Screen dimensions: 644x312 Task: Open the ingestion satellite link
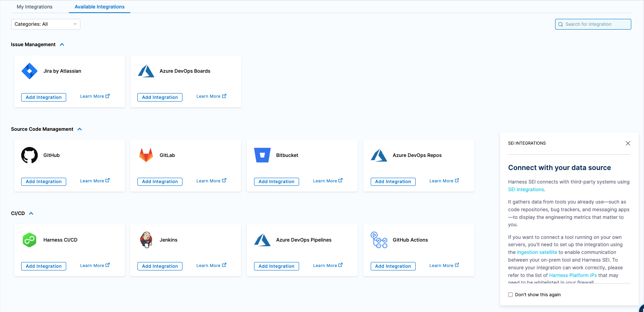point(537,252)
